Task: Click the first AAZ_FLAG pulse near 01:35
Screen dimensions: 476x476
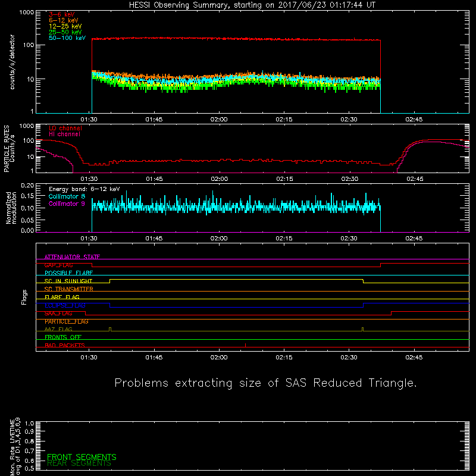Action: 110,329
